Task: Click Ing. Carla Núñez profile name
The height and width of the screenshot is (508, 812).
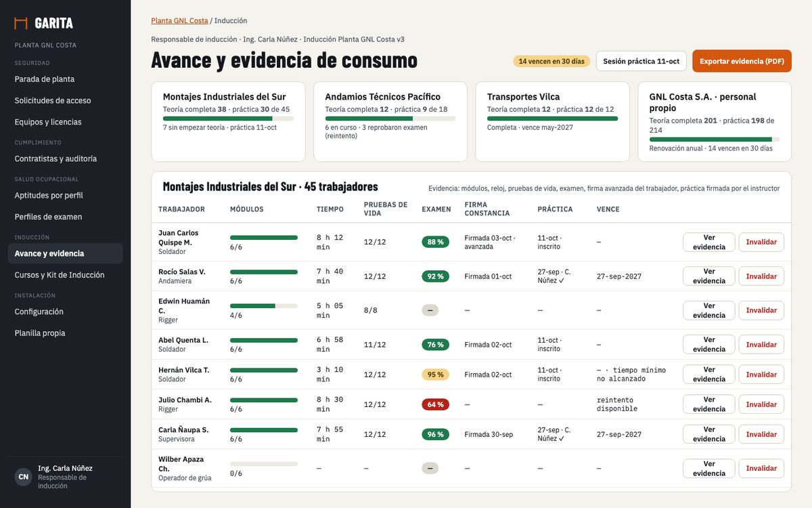Action: coord(65,468)
